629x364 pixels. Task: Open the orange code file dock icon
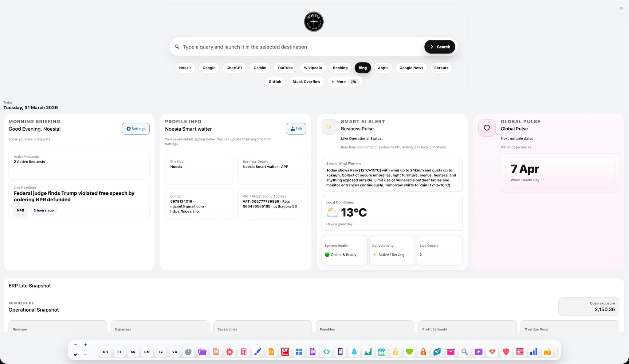271,352
